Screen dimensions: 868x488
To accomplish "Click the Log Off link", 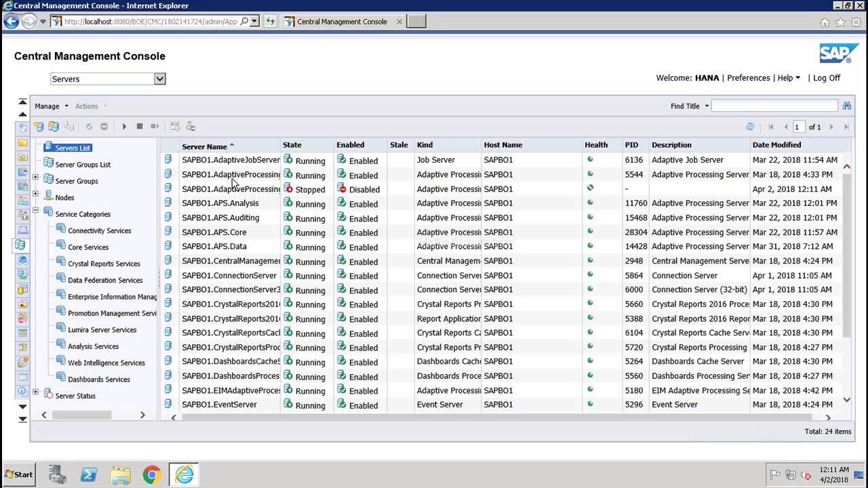I will pos(827,78).
